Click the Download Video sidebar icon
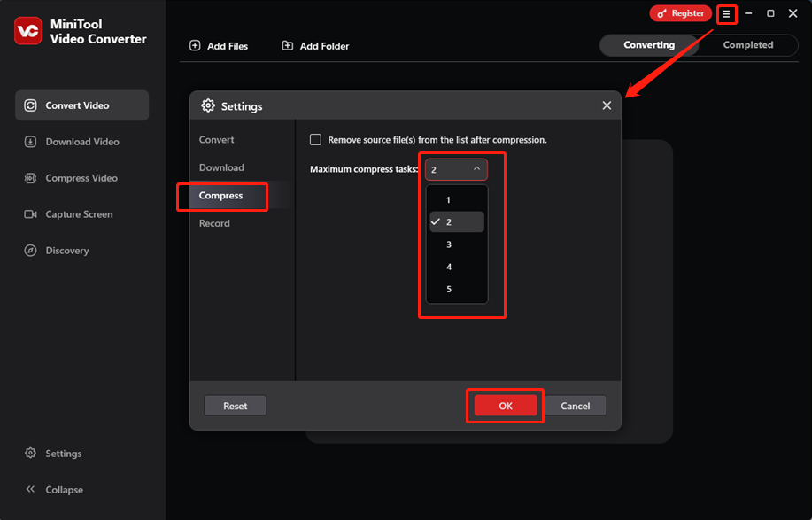The width and height of the screenshot is (812, 520). pyautogui.click(x=31, y=142)
